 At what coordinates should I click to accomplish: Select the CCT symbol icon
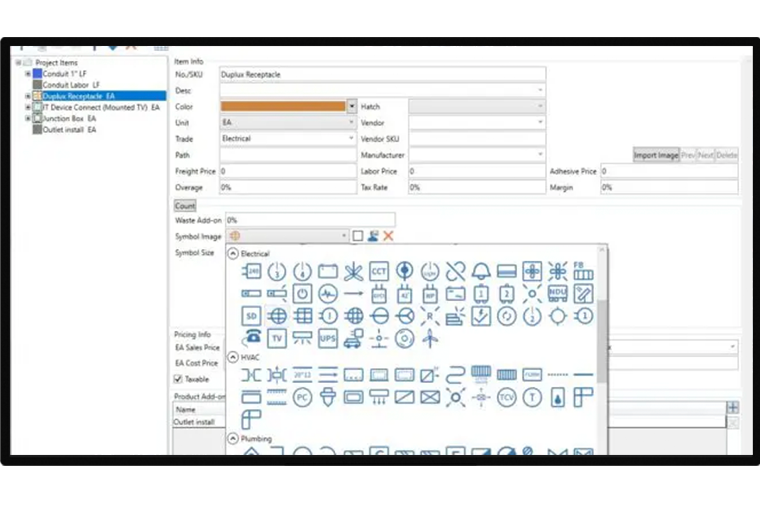(379, 271)
